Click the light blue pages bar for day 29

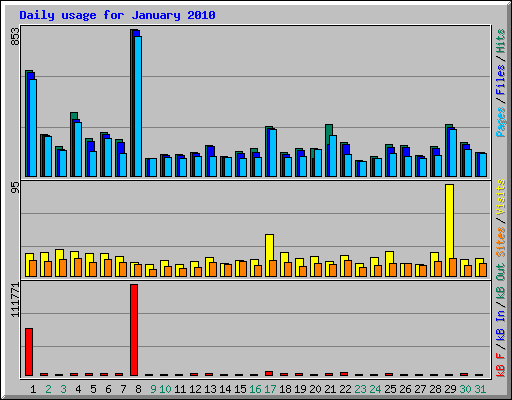coord(453,153)
